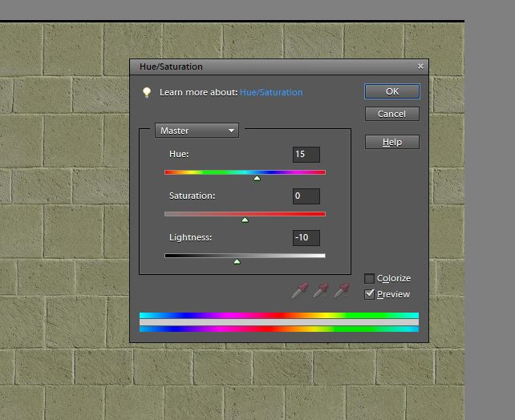Open the Master channel dropdown

pos(197,131)
